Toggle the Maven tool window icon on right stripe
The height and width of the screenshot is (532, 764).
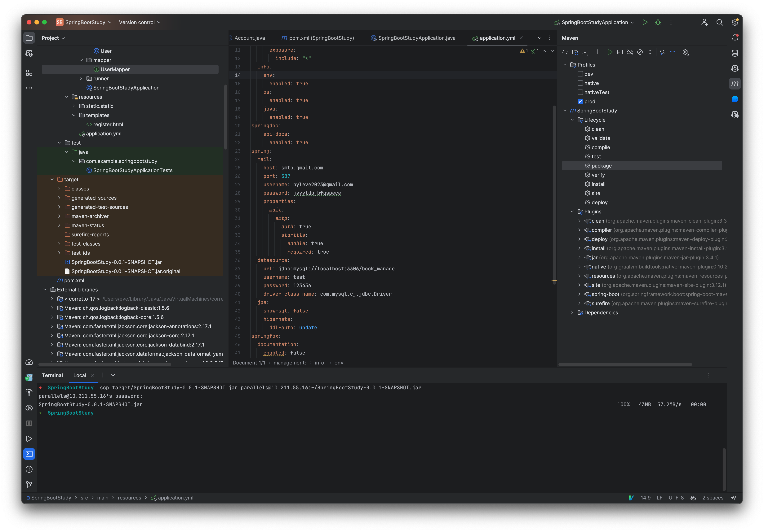click(735, 84)
